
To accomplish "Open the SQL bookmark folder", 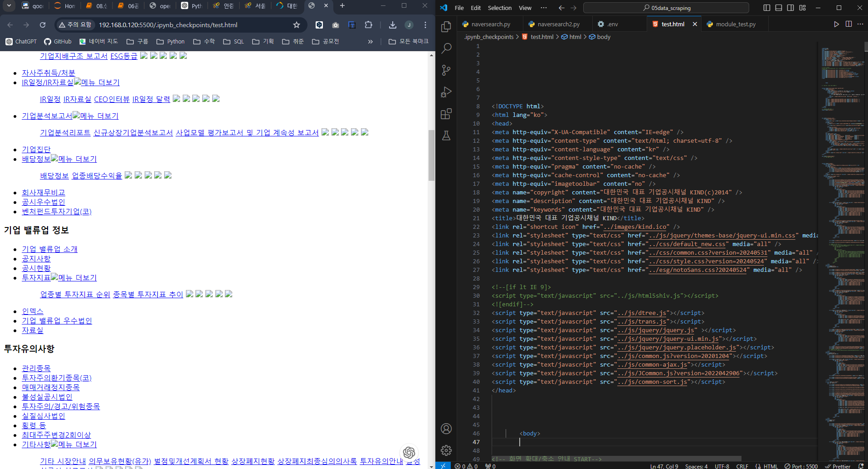I will tap(234, 41).
